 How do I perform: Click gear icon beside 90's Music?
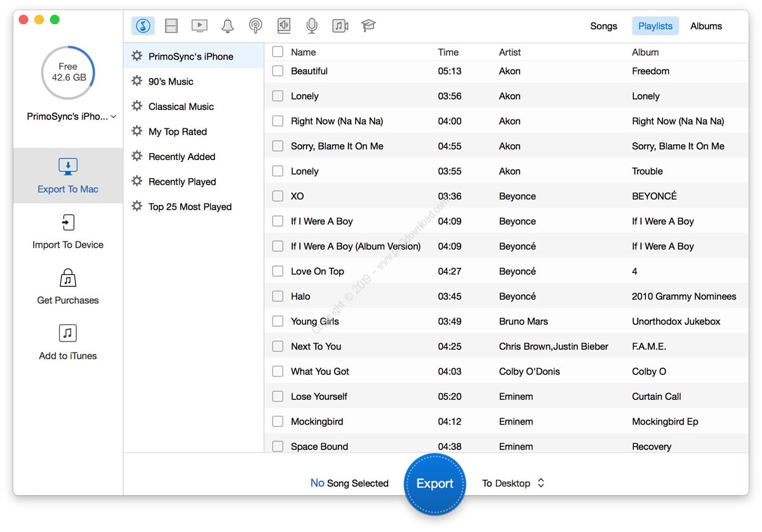click(137, 81)
